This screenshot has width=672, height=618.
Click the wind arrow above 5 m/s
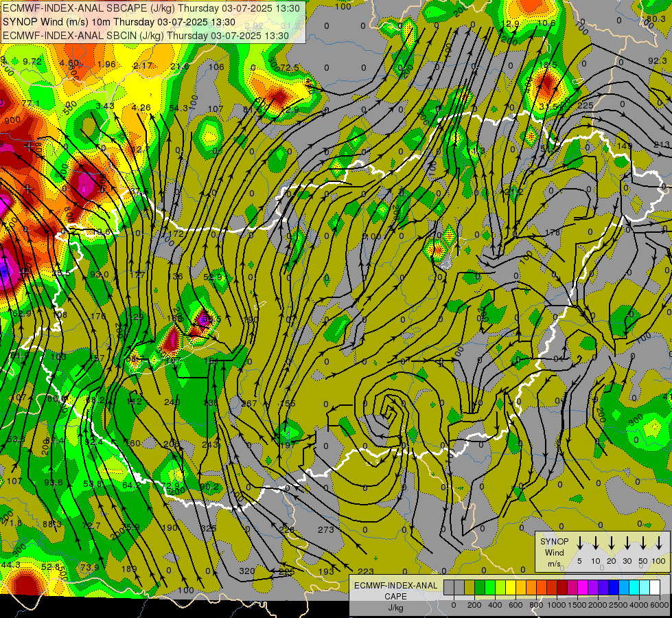pos(579,543)
